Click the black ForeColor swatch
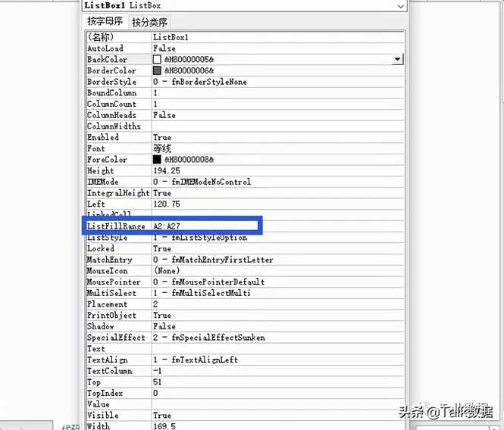The height and width of the screenshot is (430, 504). click(158, 160)
